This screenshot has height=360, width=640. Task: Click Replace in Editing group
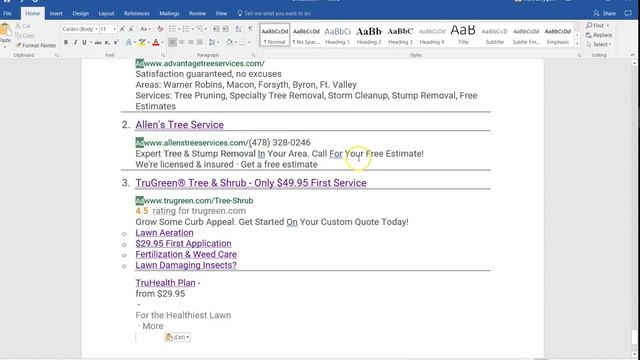[x=599, y=35]
